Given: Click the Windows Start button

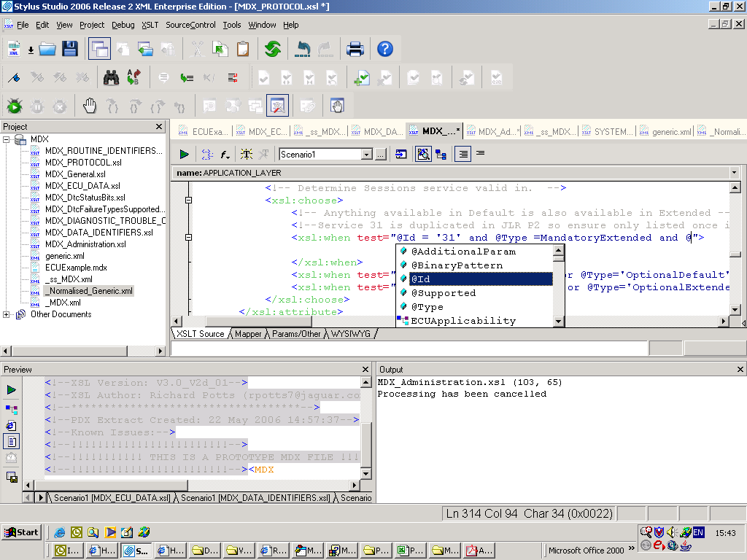Looking at the screenshot, I should 21,532.
